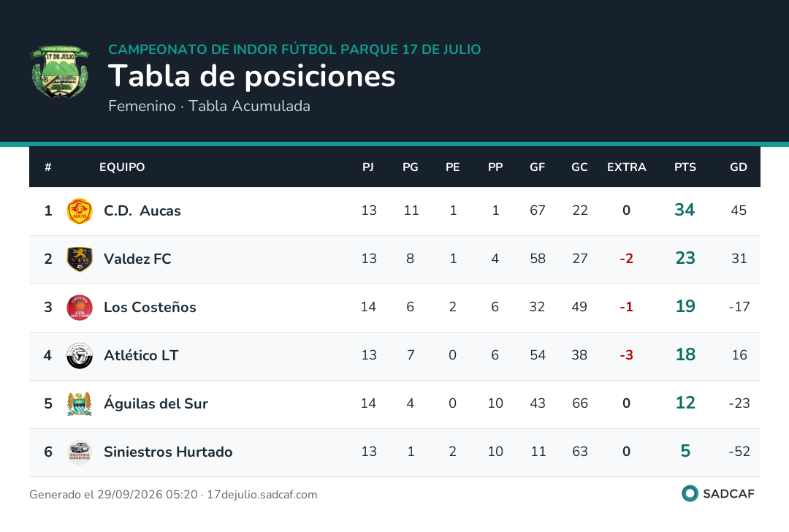Open Siniestros Hurtado team name
The height and width of the screenshot is (532, 789).
click(x=168, y=452)
